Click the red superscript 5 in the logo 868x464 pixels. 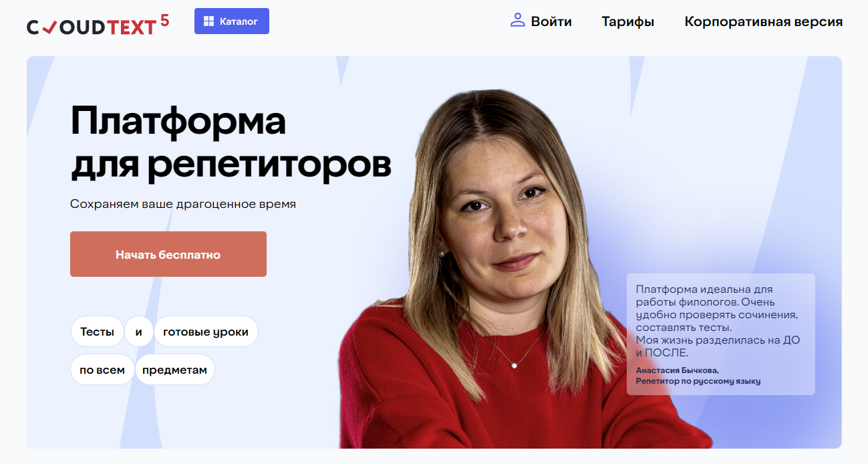(164, 20)
